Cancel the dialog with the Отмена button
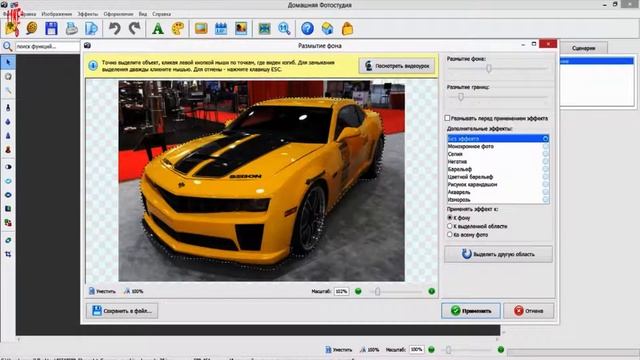This screenshot has height=360, width=640. [x=529, y=311]
